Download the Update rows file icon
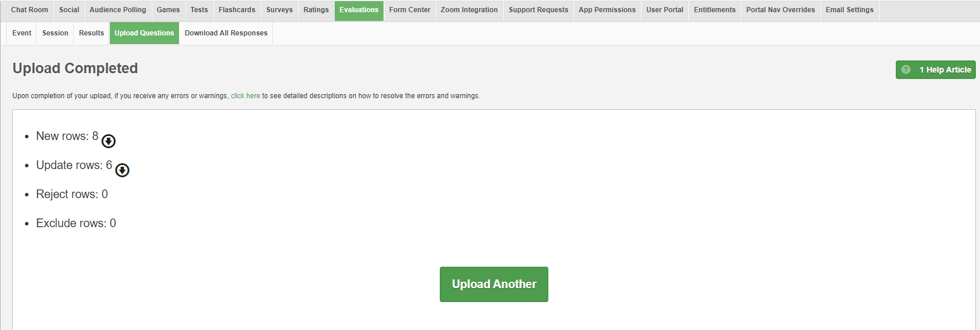This screenshot has height=330, width=980. (x=122, y=170)
